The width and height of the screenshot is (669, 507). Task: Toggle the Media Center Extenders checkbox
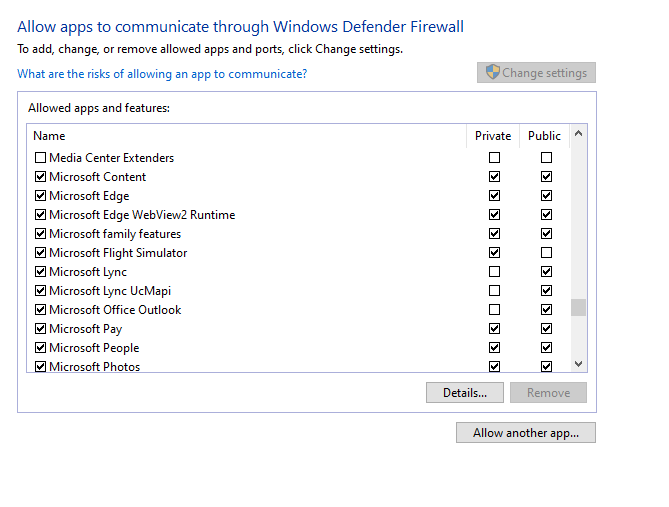click(x=41, y=158)
